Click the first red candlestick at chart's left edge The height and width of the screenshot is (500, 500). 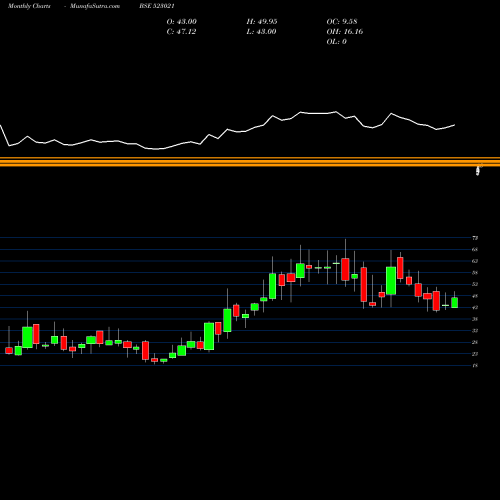(x=9, y=350)
